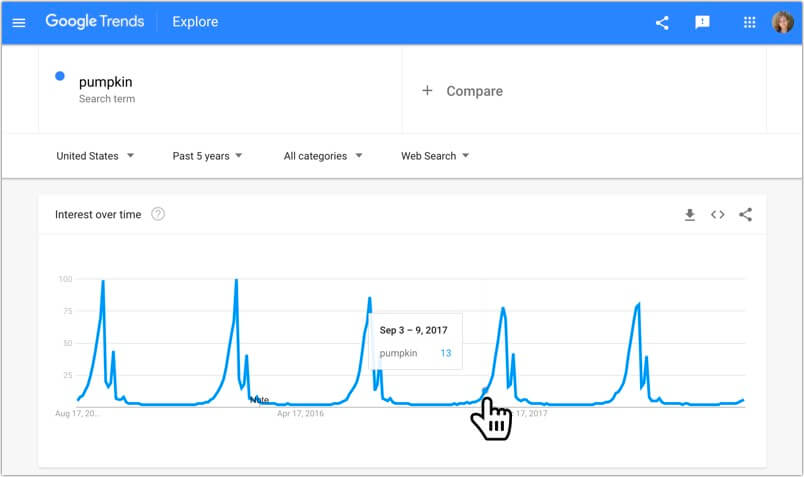The width and height of the screenshot is (804, 477).
Task: Expand the All categories dropdown
Action: tap(322, 156)
